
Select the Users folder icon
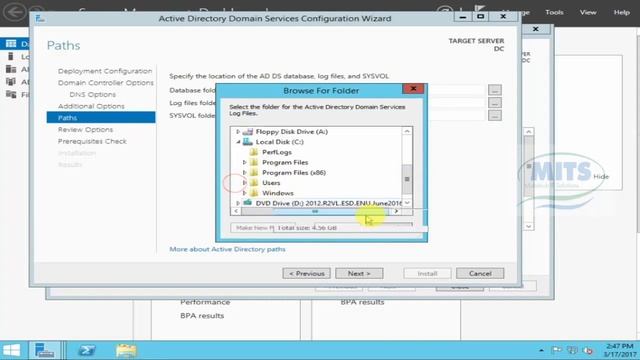coord(254,183)
